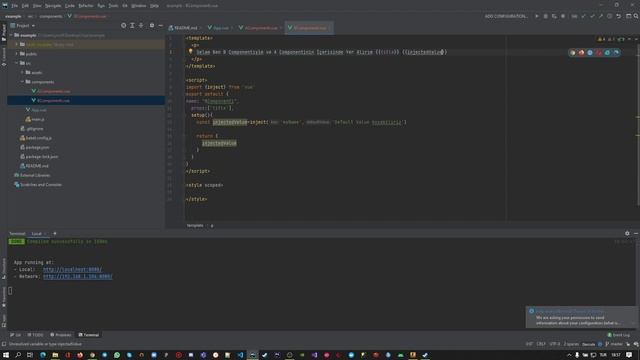The image size is (640, 360).
Task: Collapse the src folder
Action: point(17,63)
